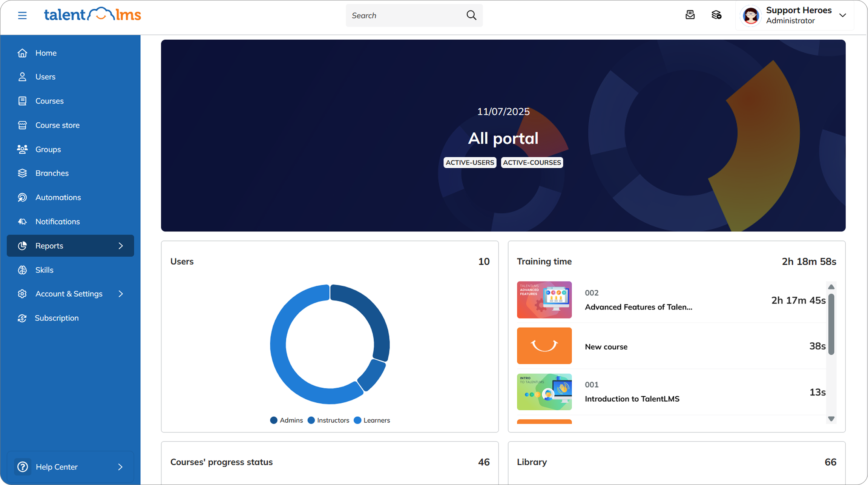Click the Home house icon
The image size is (868, 485).
(x=22, y=53)
